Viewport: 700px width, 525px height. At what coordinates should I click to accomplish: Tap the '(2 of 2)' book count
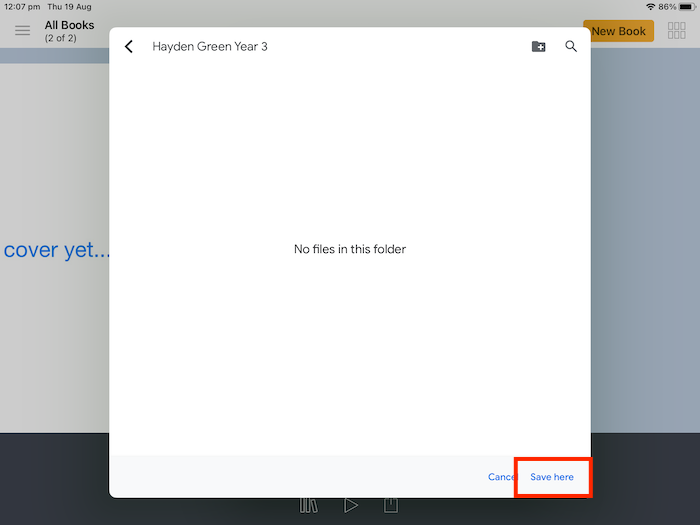point(63,38)
